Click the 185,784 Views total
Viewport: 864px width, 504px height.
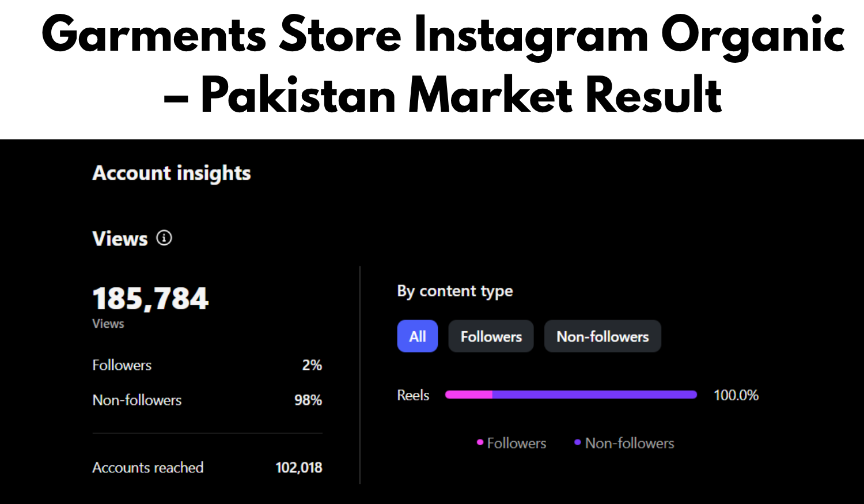click(x=150, y=297)
